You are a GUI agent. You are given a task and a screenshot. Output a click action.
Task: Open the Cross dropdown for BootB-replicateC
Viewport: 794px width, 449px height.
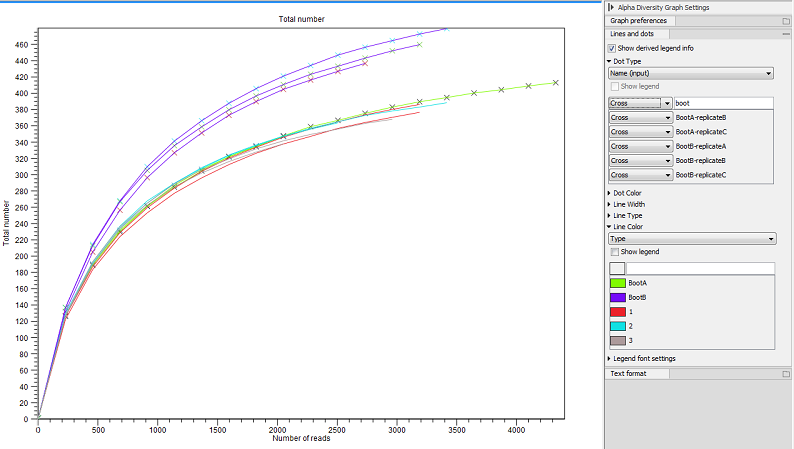coord(640,175)
